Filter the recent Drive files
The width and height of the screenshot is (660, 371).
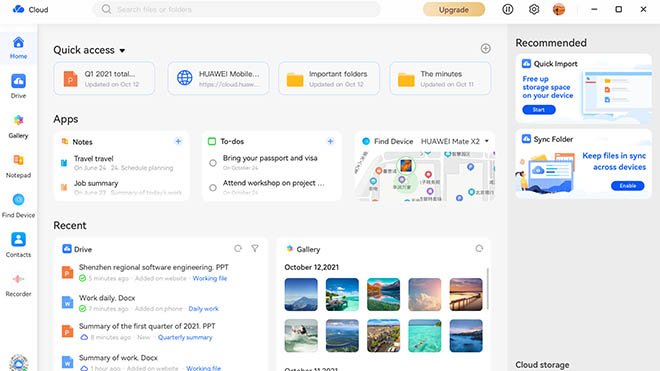click(x=255, y=248)
